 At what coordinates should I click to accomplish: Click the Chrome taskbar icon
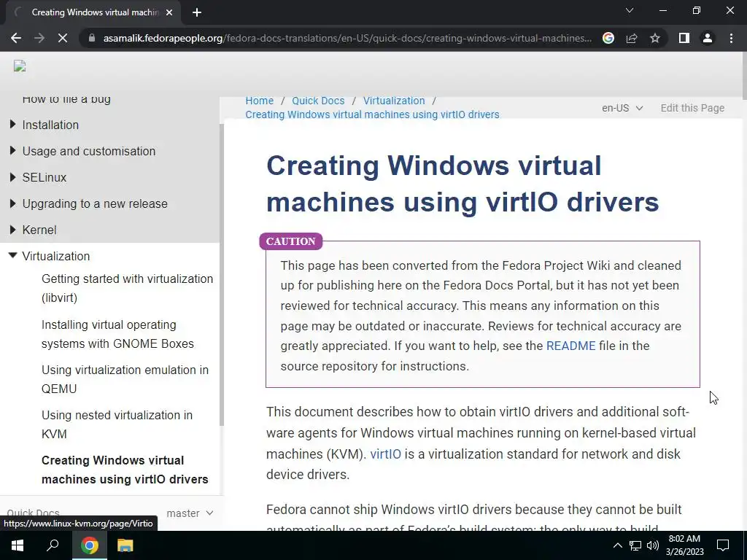coord(89,545)
